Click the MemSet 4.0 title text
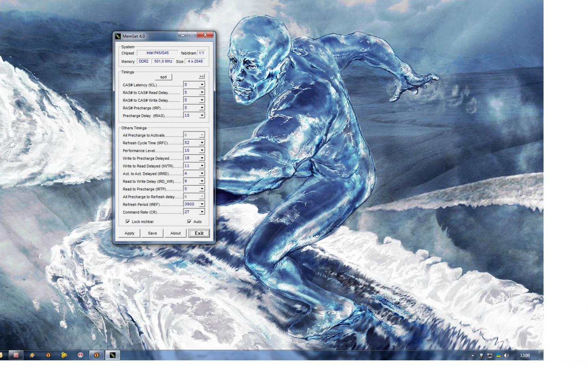This screenshot has height=367, width=588. tap(133, 36)
